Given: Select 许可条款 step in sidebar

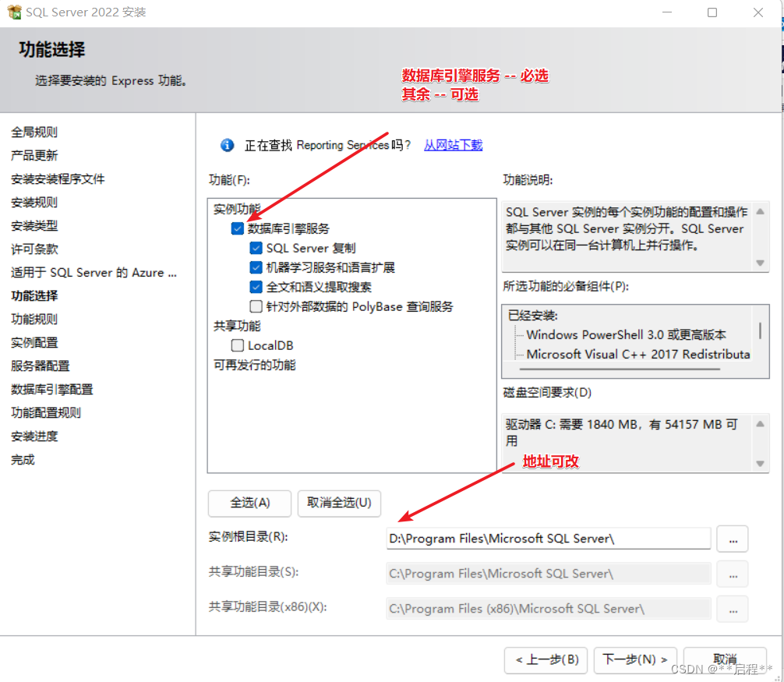Looking at the screenshot, I should tap(34, 249).
